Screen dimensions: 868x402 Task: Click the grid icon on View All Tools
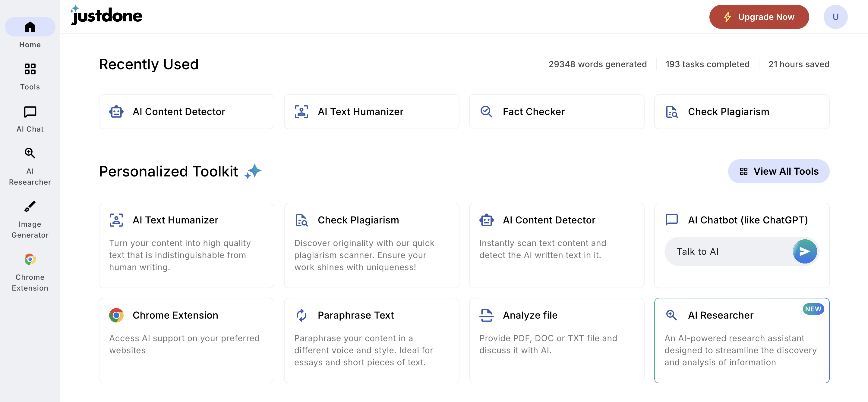[744, 171]
